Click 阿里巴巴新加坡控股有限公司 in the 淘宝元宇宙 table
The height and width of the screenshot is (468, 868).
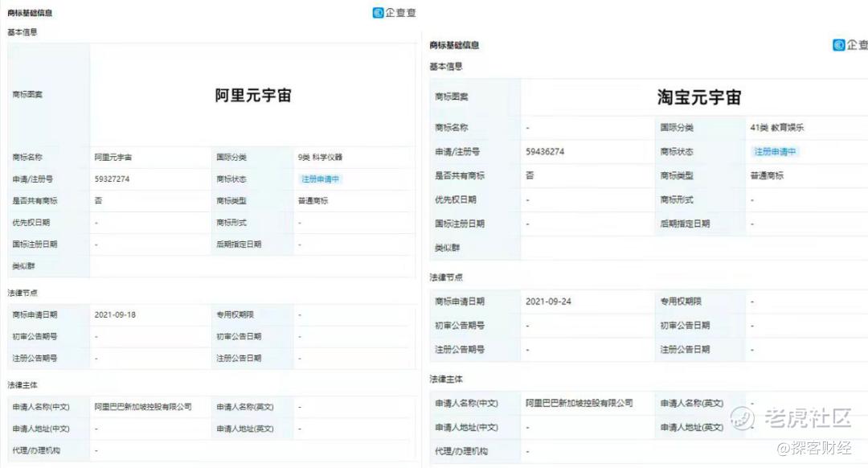click(x=579, y=403)
